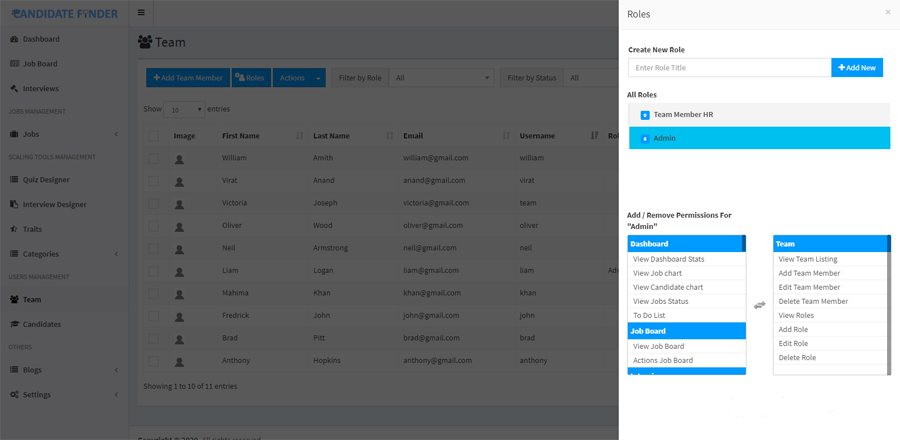900x440 pixels.
Task: Click the hamburger menu icon
Action: click(x=141, y=13)
